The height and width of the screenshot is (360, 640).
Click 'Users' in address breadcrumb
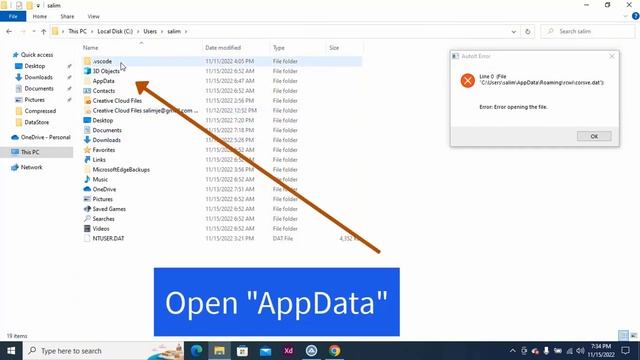(x=150, y=31)
